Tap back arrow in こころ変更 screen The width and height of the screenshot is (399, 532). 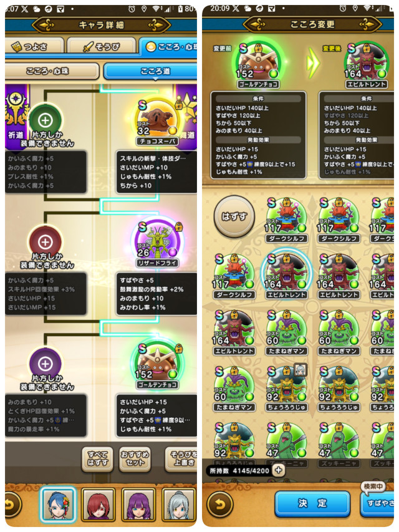pos(220,505)
